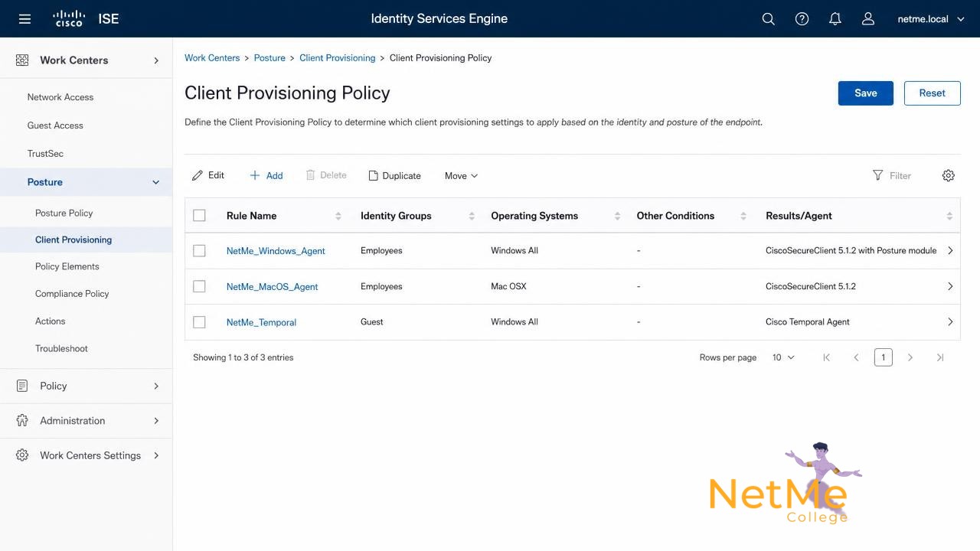Click the Posture breadcrumb link

(269, 58)
